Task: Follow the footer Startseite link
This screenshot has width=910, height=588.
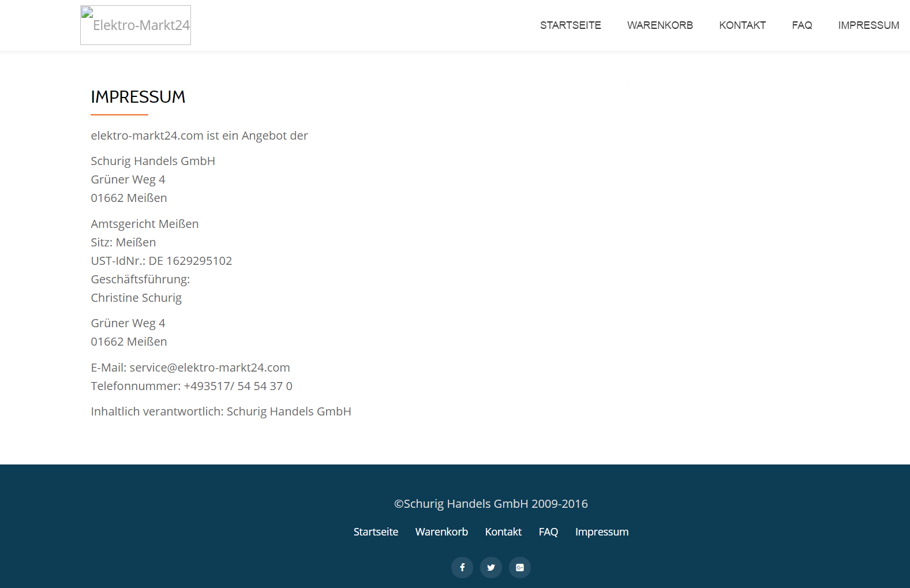Action: [376, 532]
